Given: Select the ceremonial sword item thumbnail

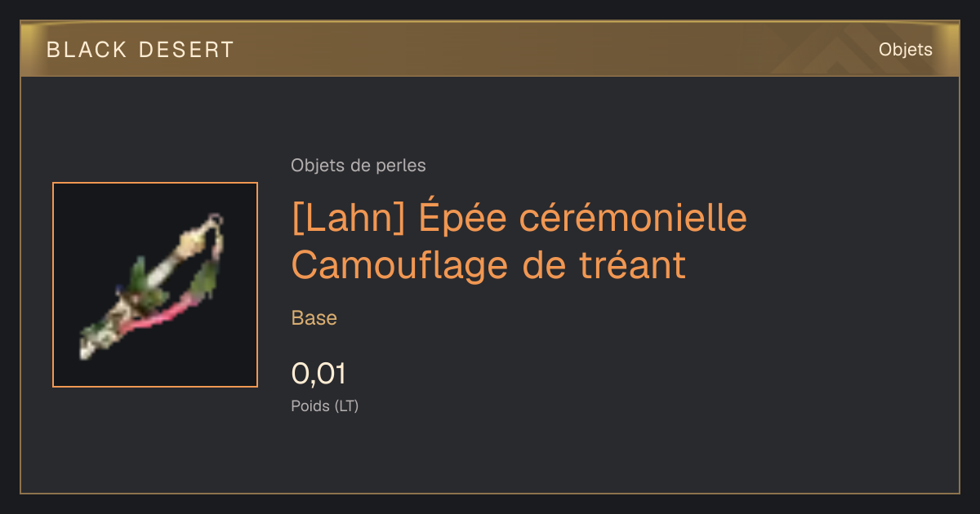Looking at the screenshot, I should [155, 285].
